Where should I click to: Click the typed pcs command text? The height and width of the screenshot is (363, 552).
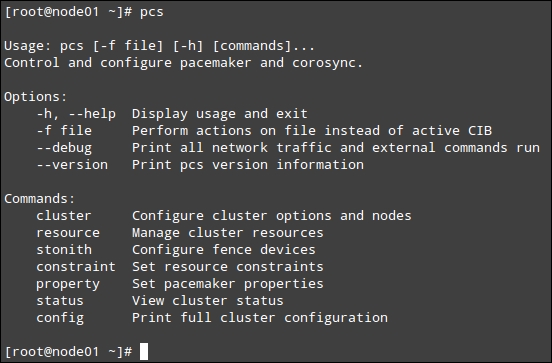click(x=152, y=12)
